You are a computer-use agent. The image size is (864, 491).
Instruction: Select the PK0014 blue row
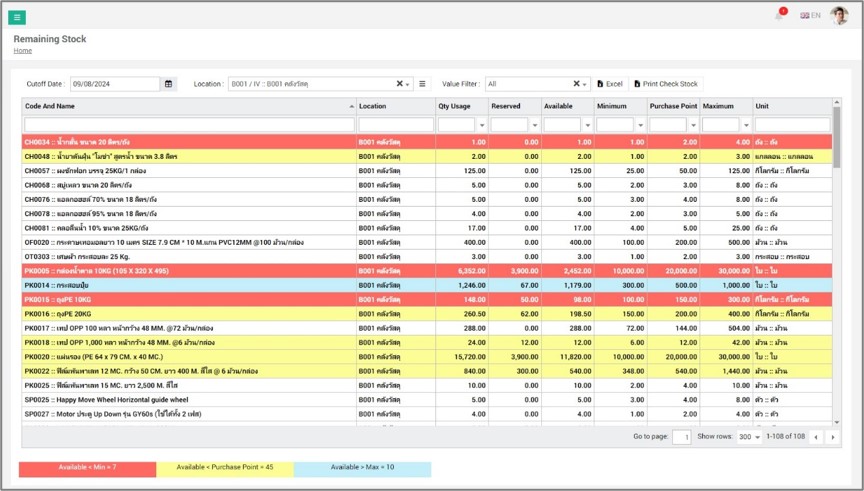[x=427, y=285]
